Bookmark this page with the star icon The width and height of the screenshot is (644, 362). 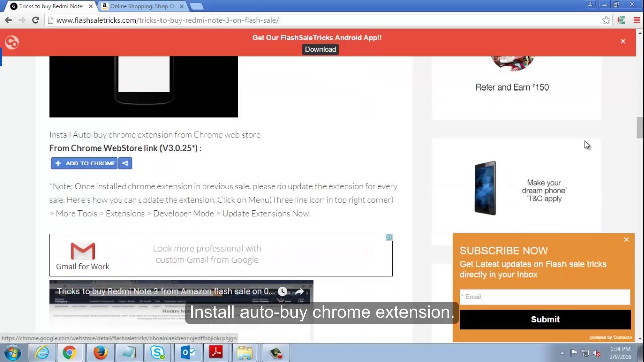[606, 20]
